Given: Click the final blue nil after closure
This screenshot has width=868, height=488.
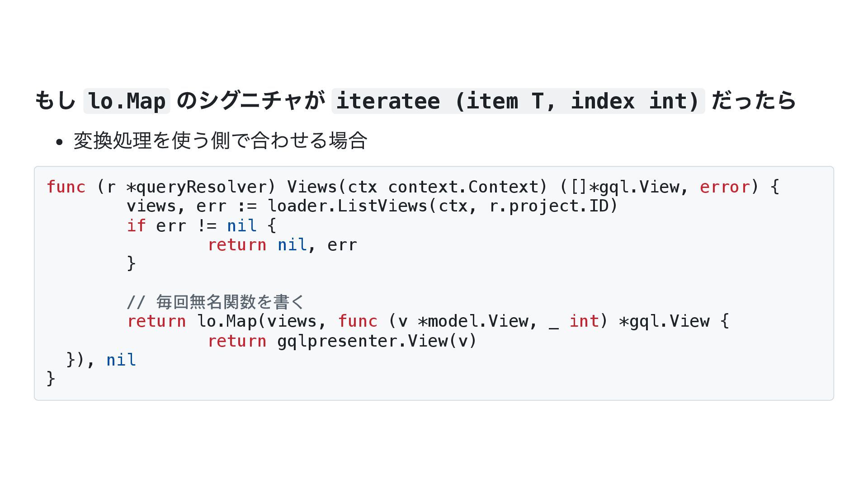Looking at the screenshot, I should [121, 360].
